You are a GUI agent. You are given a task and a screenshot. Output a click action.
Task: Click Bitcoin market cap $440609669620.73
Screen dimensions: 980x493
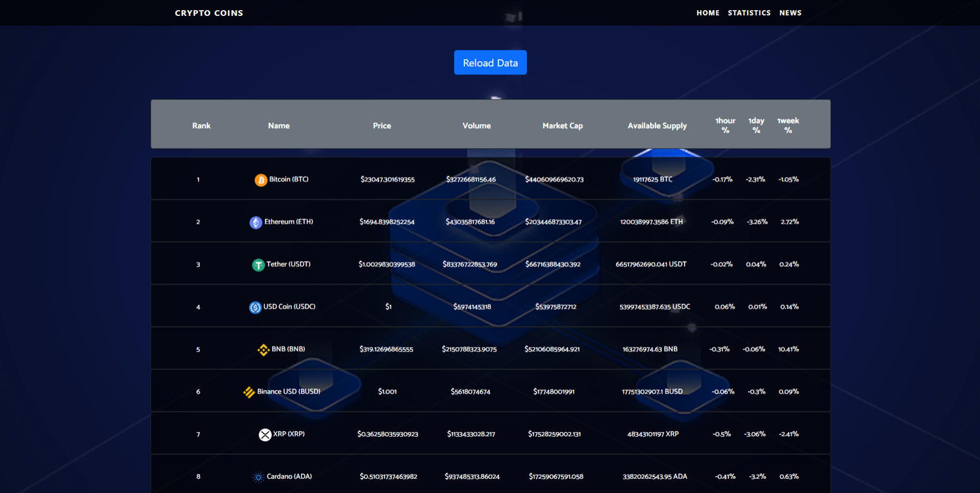[554, 180]
